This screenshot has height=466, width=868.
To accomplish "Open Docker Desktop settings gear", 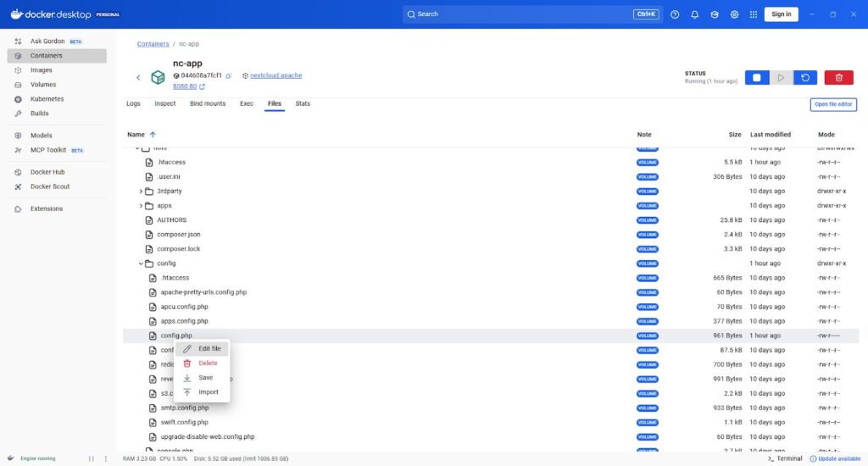I will [734, 14].
